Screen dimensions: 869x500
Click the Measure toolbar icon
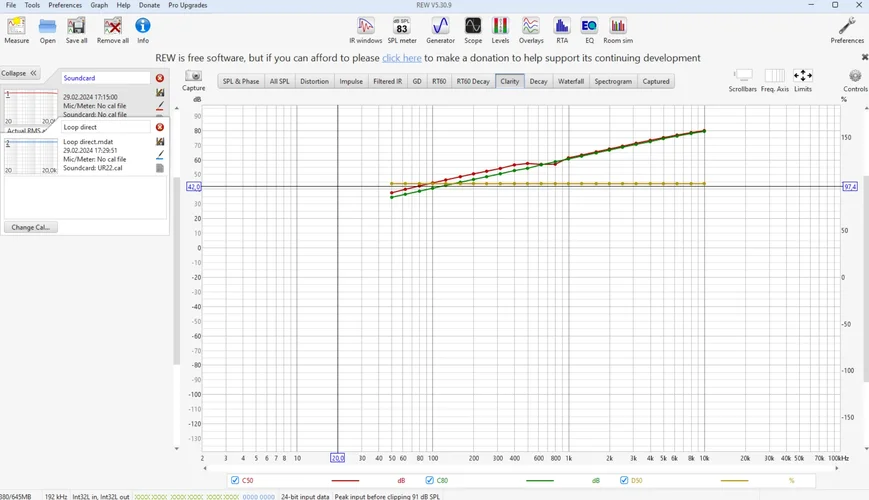click(x=17, y=29)
